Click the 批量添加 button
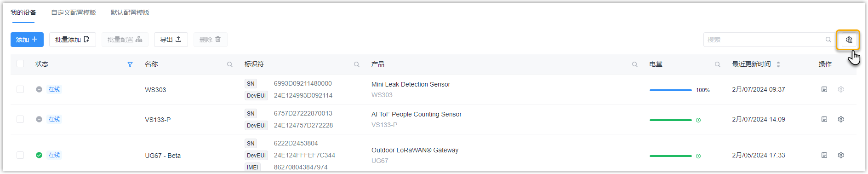This screenshot has height=174, width=868. [x=73, y=40]
